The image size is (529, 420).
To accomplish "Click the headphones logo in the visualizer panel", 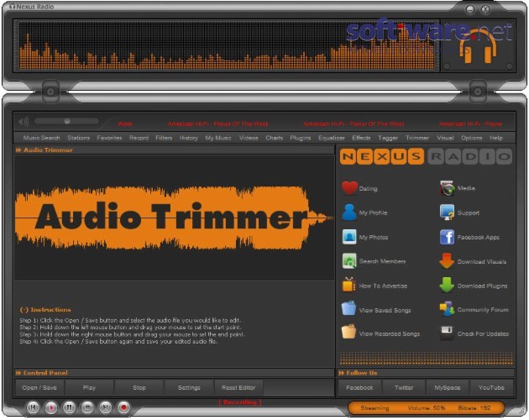I will [x=479, y=45].
